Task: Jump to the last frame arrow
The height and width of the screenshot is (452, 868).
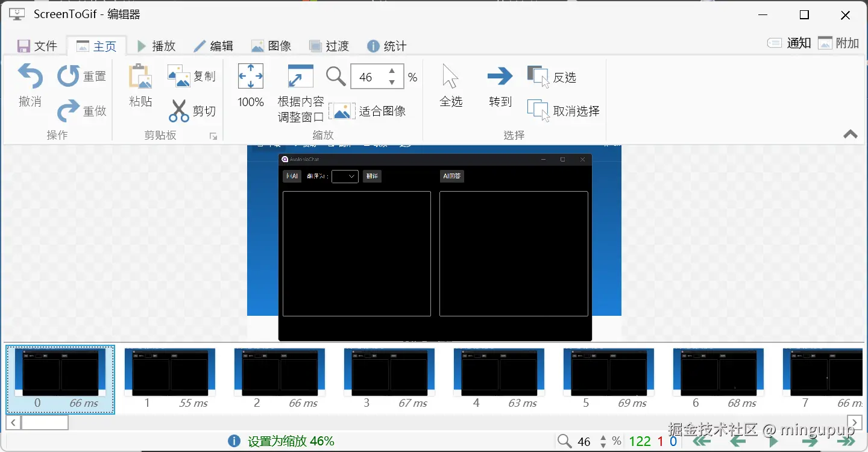Action: tap(846, 442)
